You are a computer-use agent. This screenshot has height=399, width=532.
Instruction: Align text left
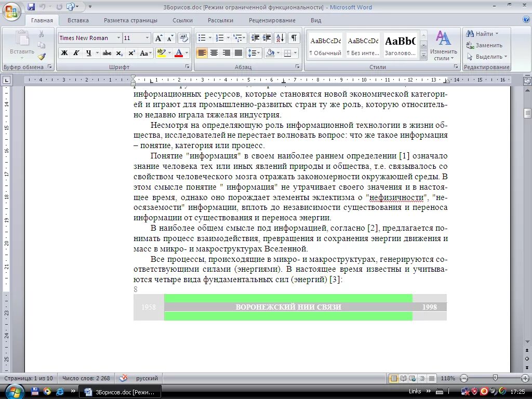202,53
